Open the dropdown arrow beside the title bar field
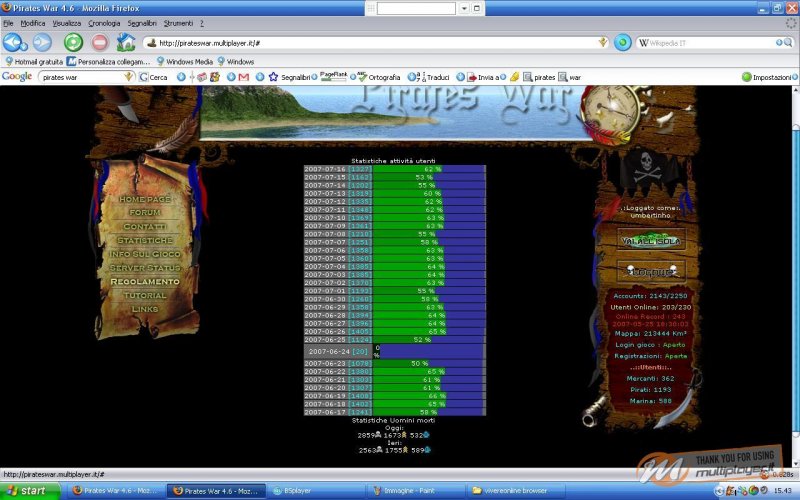Viewport: 800px width, 500px height. click(464, 8)
